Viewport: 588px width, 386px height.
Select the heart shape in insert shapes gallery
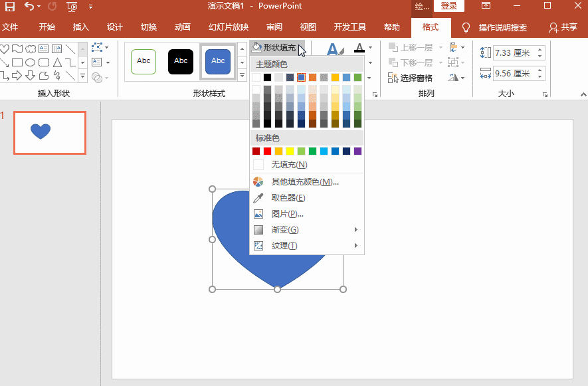pyautogui.click(x=5, y=48)
